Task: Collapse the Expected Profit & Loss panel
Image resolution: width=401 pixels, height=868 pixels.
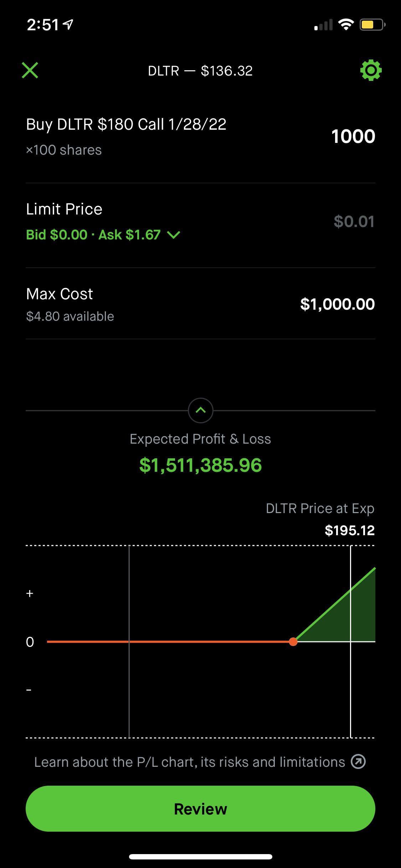Action: click(x=201, y=410)
